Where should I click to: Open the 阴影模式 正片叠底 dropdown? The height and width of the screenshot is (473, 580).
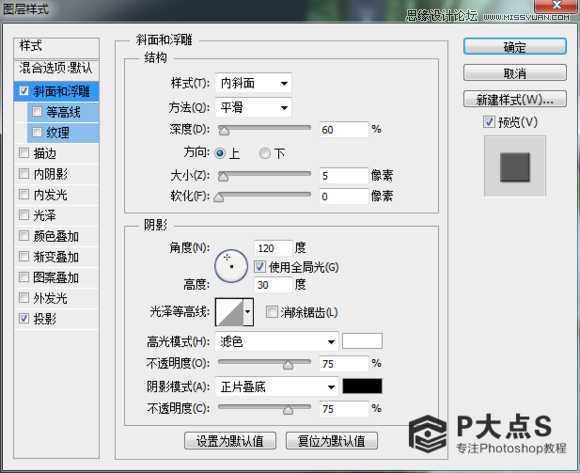click(277, 387)
